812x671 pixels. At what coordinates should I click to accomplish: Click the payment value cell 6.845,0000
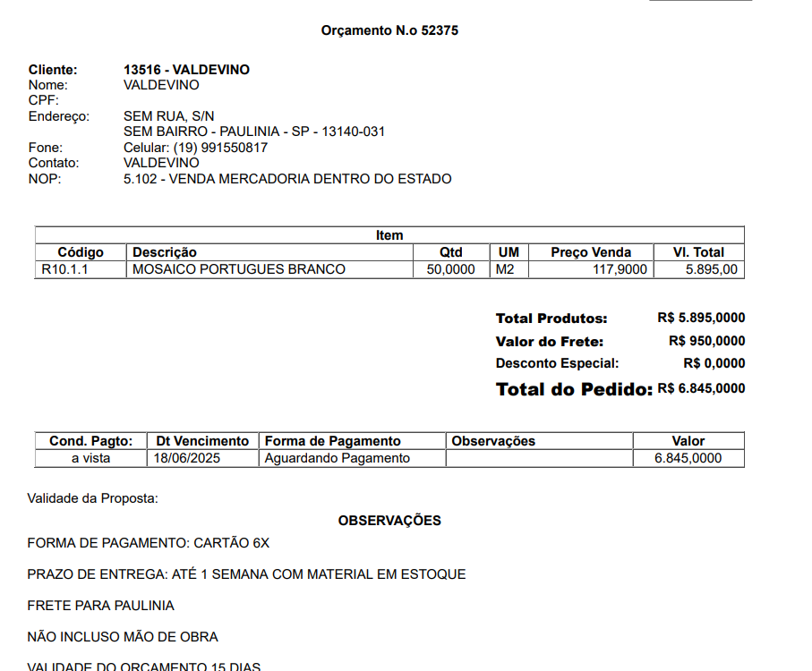(688, 458)
